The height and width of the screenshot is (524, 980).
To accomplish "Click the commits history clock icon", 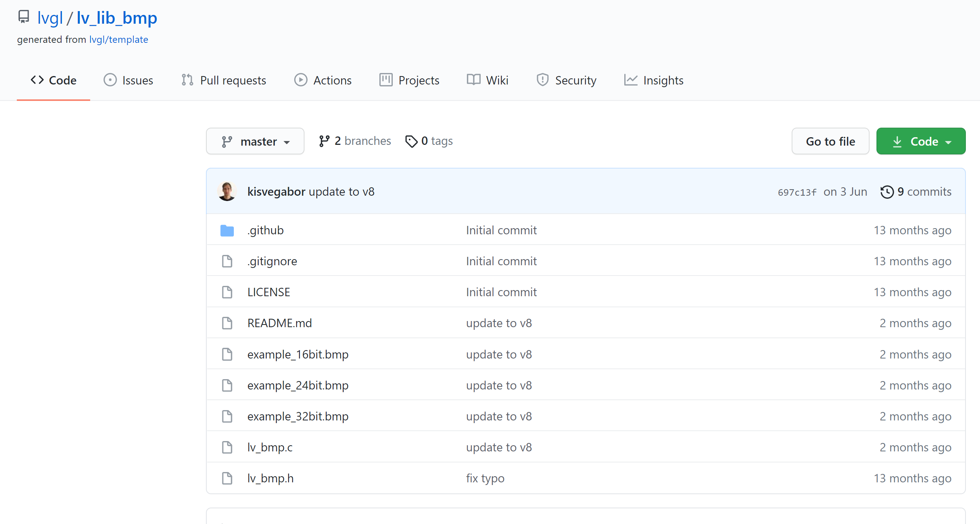I will [x=887, y=192].
